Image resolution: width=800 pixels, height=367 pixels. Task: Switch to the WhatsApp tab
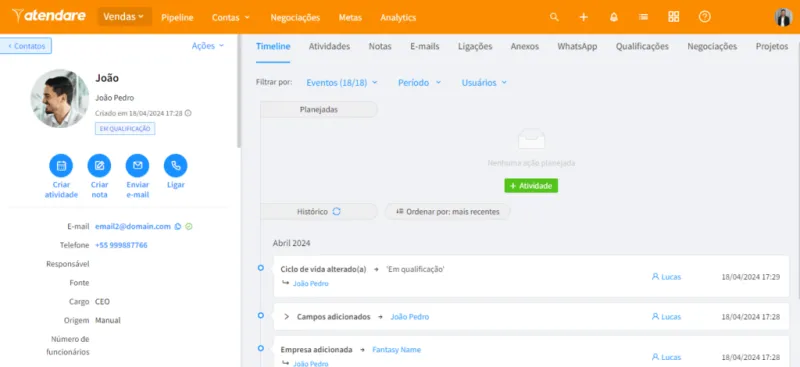pyautogui.click(x=577, y=46)
